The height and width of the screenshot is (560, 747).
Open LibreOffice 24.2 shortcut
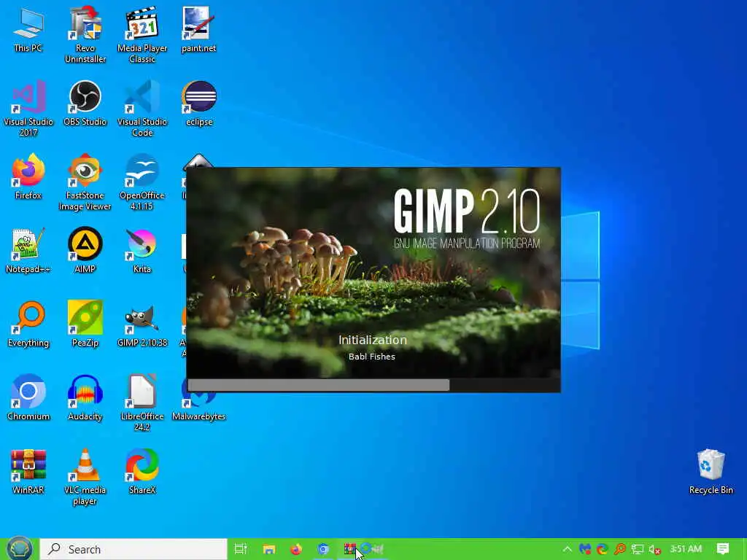[x=142, y=403]
